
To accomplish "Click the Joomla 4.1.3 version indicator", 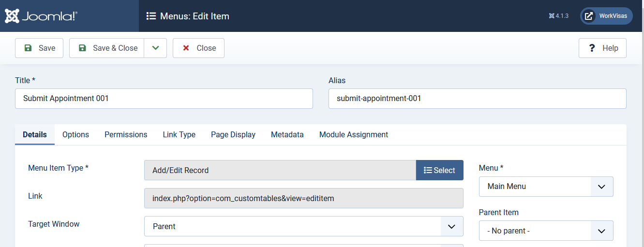I will 559,16.
